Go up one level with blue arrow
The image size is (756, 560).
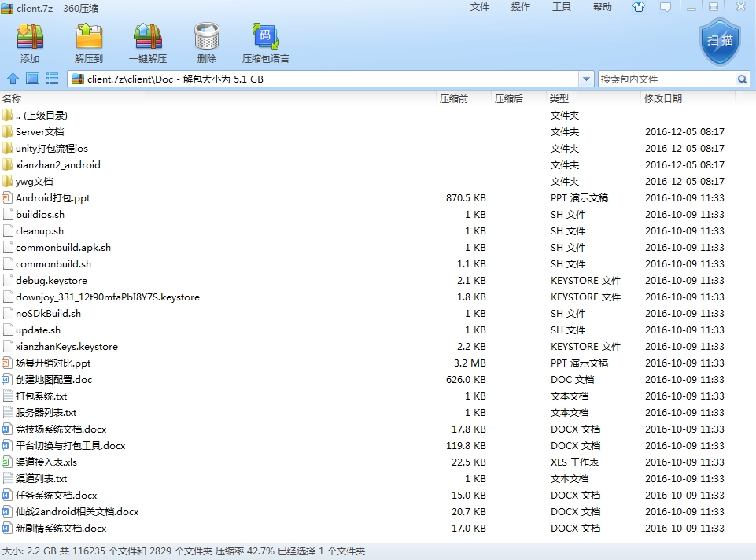coord(13,79)
